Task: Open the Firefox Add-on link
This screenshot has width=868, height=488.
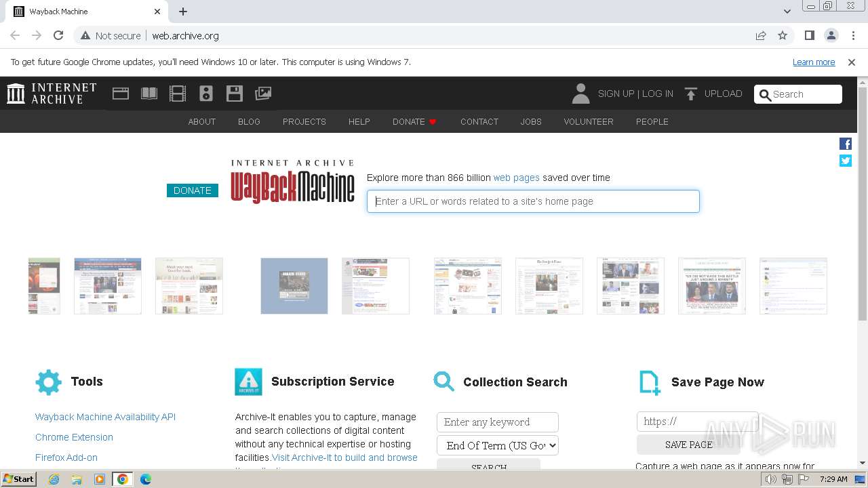Action: (x=66, y=457)
